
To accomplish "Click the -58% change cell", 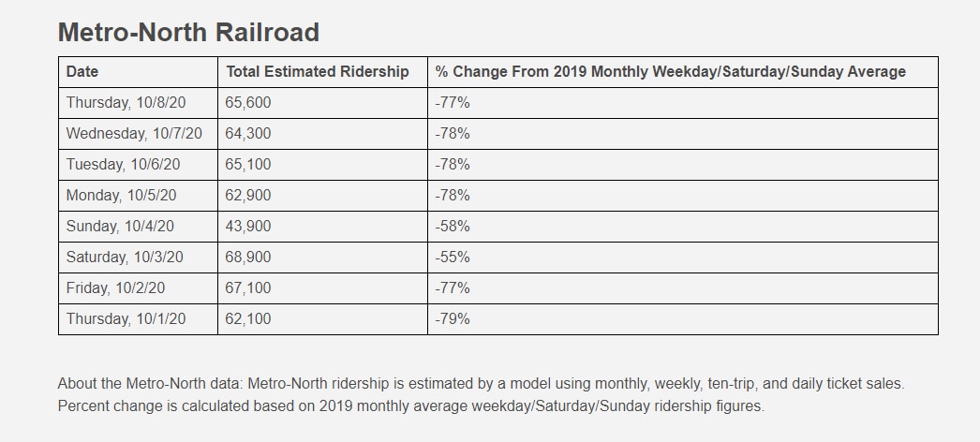I will (453, 227).
